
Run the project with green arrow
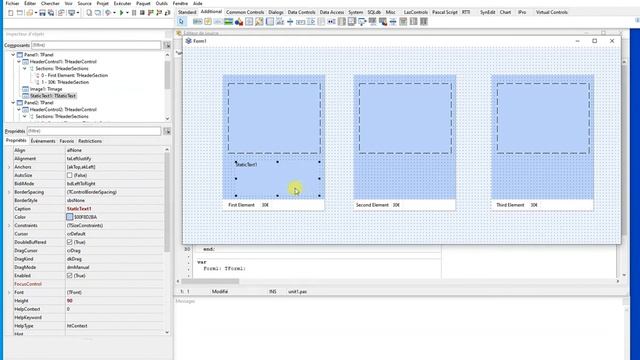coord(122,13)
